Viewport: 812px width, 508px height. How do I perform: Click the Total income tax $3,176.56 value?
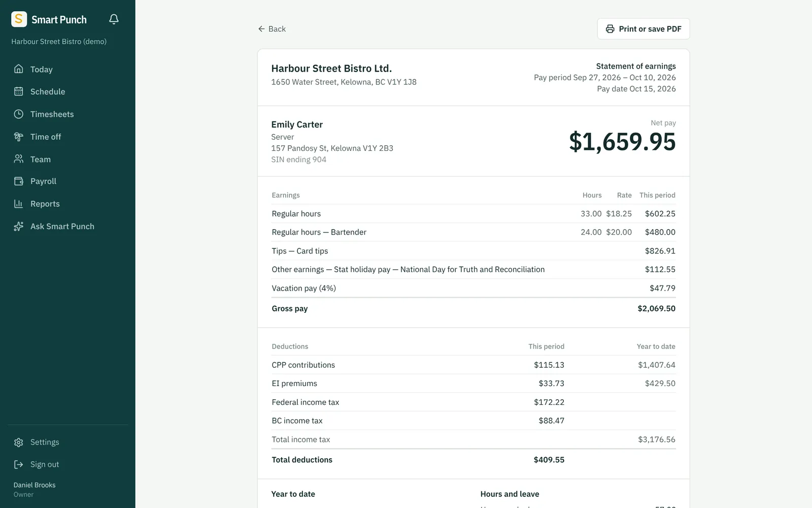pos(656,439)
